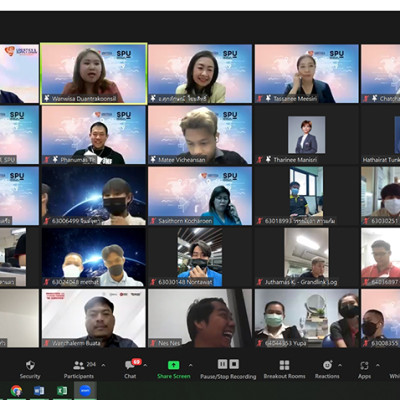
Task: Click the name label Tharinee Manisri
Action: [x=295, y=160]
